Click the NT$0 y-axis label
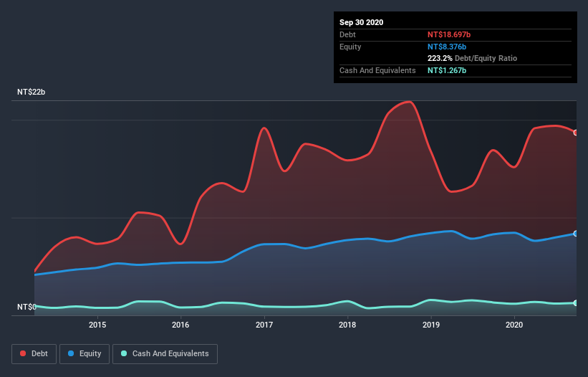The height and width of the screenshot is (377, 588). tap(26, 307)
